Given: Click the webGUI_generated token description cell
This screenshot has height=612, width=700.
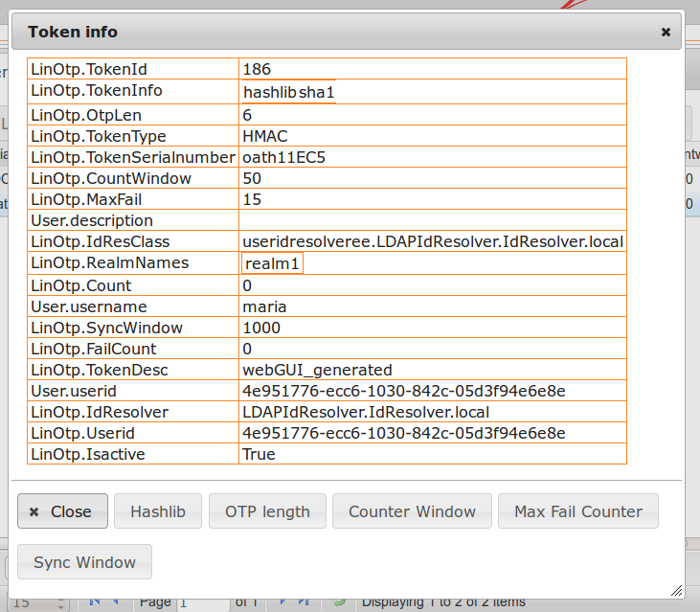Looking at the screenshot, I should pyautogui.click(x=317, y=370).
